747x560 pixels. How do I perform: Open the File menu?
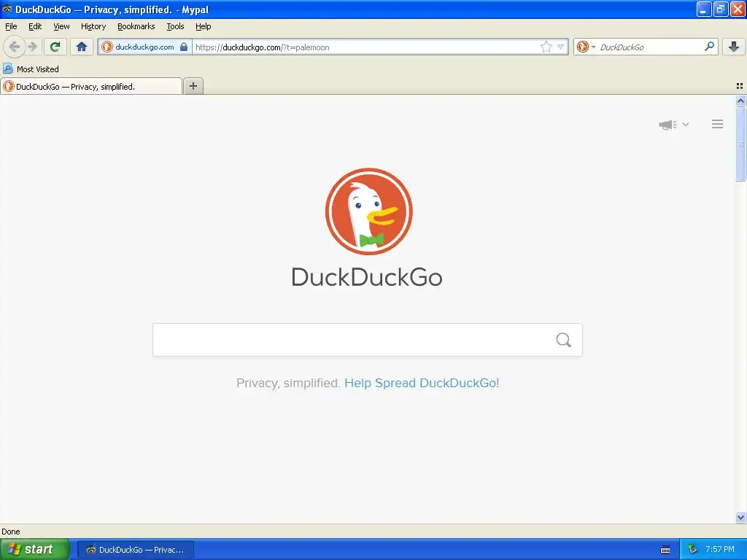pos(11,26)
